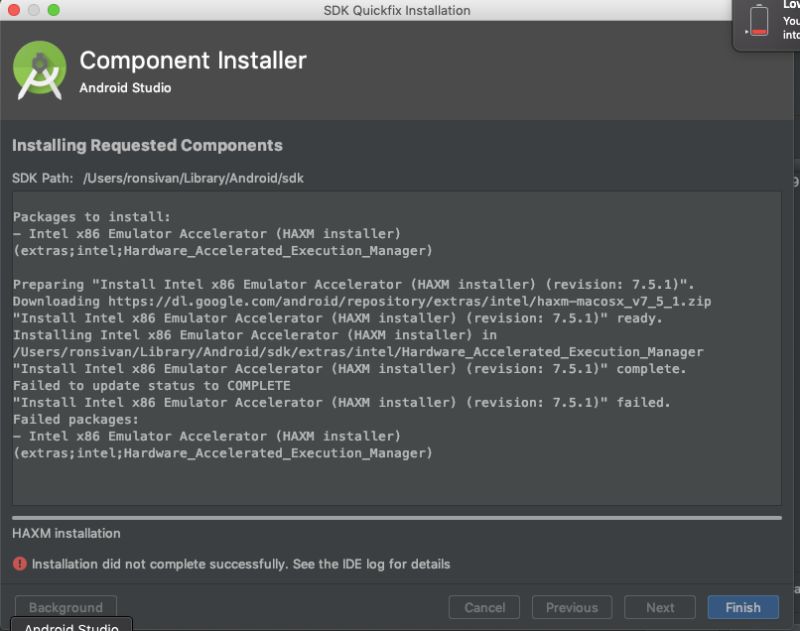The image size is (800, 631).
Task: Click the Next button
Action: 662,607
